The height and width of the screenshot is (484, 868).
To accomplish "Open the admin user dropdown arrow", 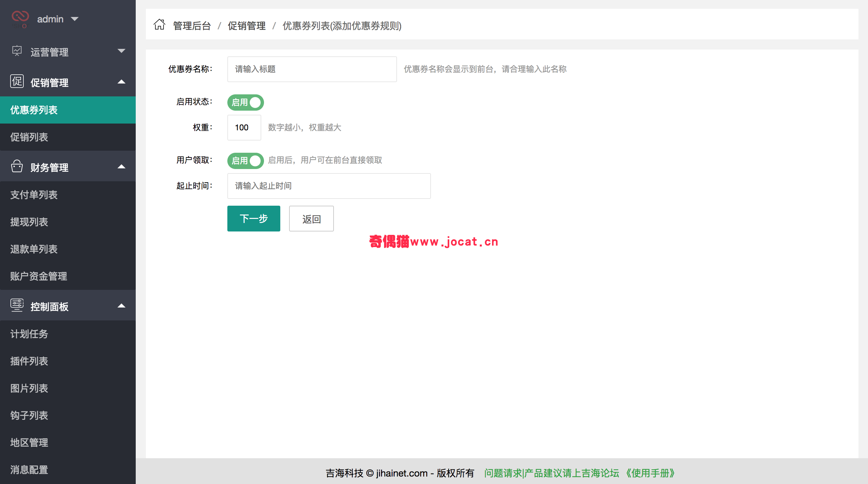I will click(x=75, y=19).
